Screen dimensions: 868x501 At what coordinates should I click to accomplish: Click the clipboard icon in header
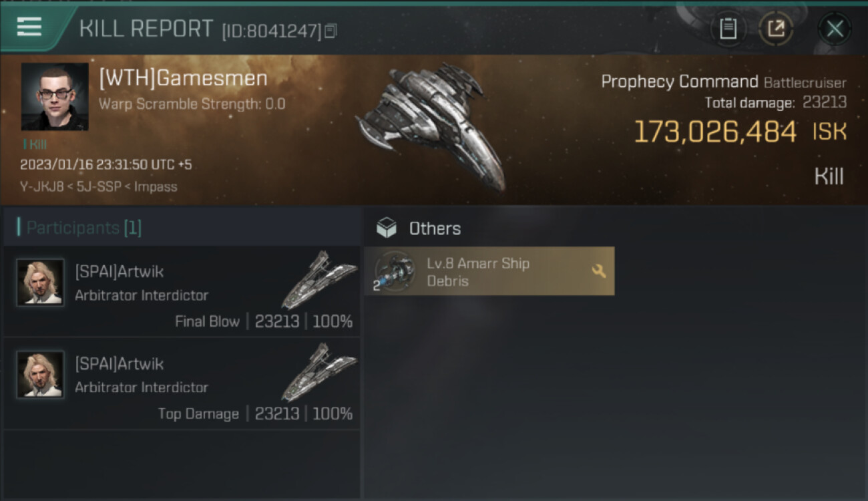(728, 29)
